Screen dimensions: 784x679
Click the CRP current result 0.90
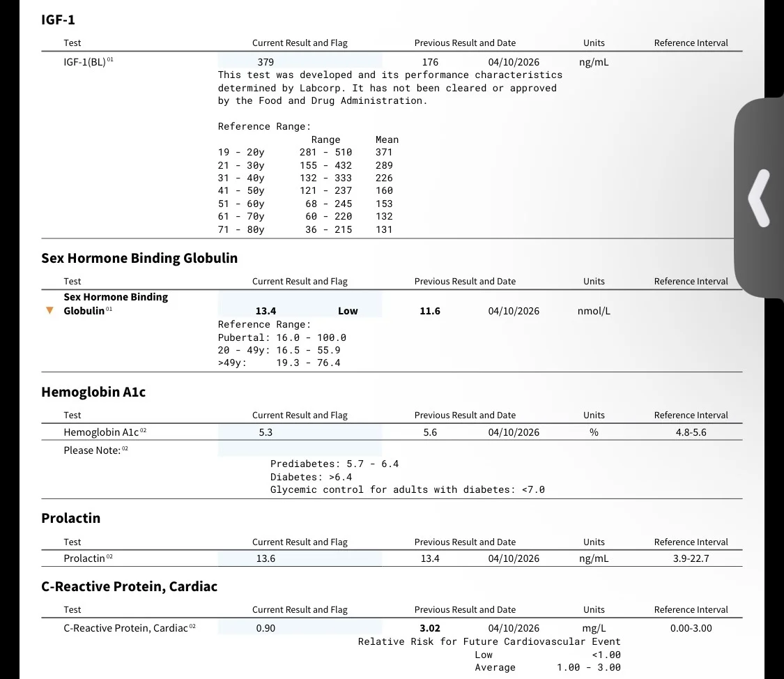tap(266, 628)
